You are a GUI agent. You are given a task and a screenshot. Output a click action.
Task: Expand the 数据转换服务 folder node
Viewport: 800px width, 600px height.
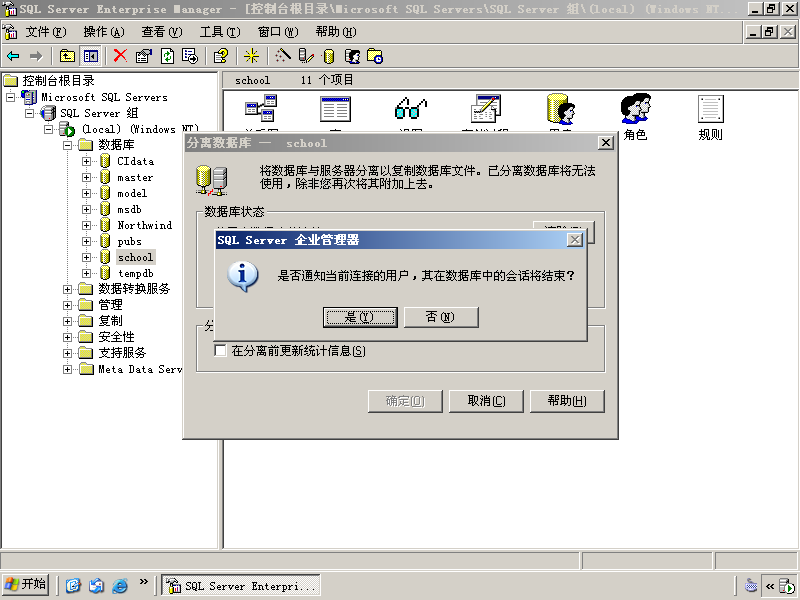[x=67, y=289]
